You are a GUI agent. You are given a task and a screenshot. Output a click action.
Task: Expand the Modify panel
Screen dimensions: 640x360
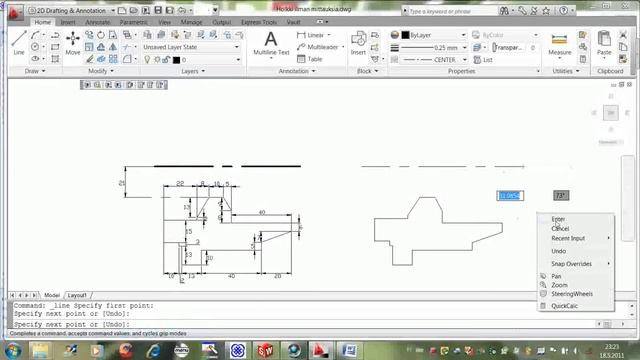coord(100,71)
